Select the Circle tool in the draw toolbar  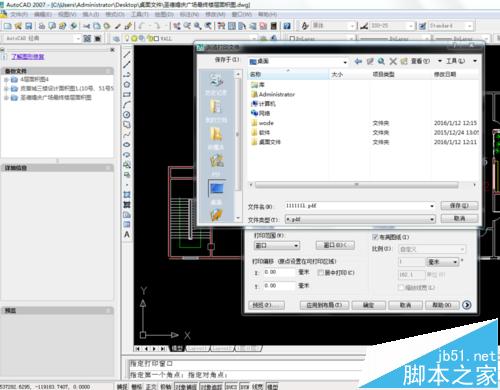click(x=127, y=115)
